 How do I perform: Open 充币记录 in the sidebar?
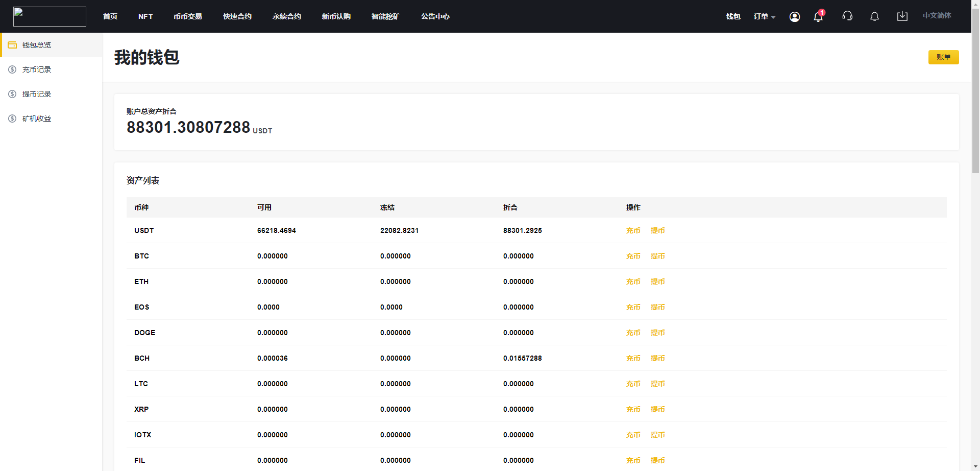tap(37, 69)
